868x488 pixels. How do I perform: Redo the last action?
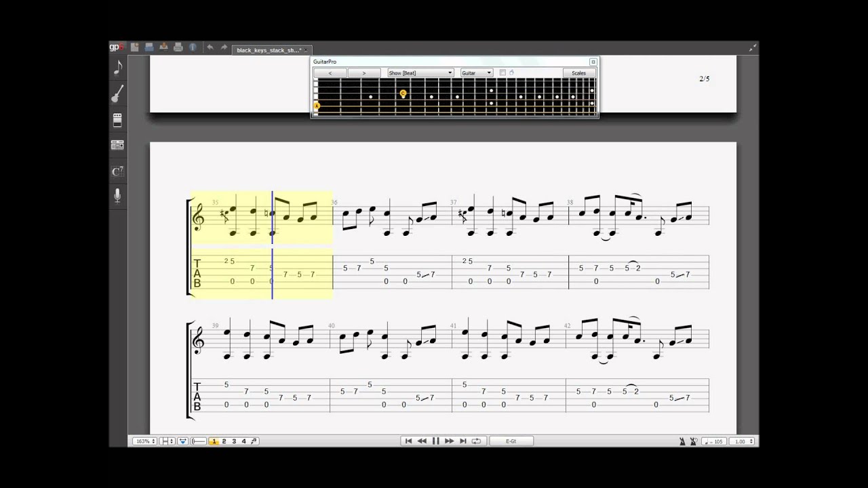(x=224, y=47)
